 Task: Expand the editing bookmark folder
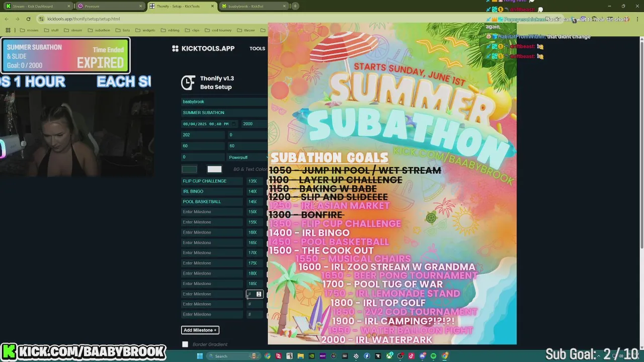click(170, 30)
